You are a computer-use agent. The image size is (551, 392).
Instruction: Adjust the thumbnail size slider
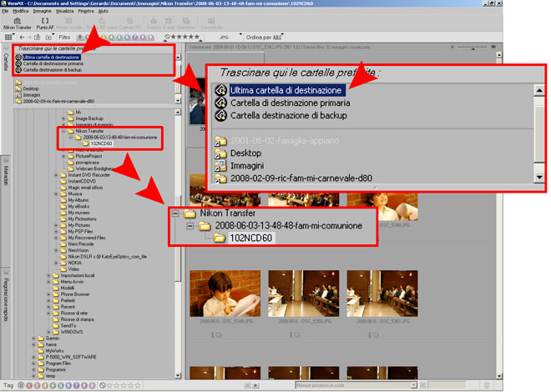tap(473, 47)
